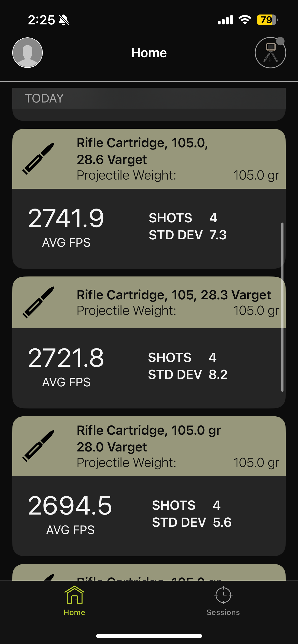
Task: Tap the muted bell status icon
Action: click(64, 20)
